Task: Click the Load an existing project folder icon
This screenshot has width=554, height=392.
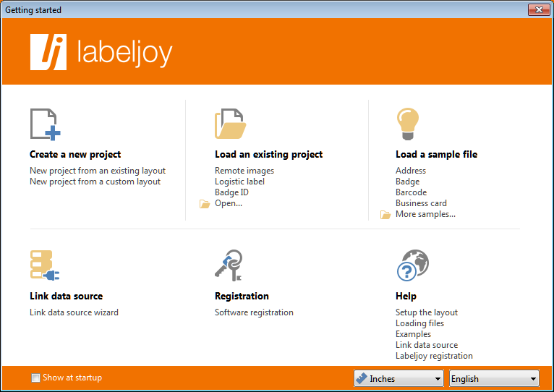Action: pyautogui.click(x=231, y=124)
